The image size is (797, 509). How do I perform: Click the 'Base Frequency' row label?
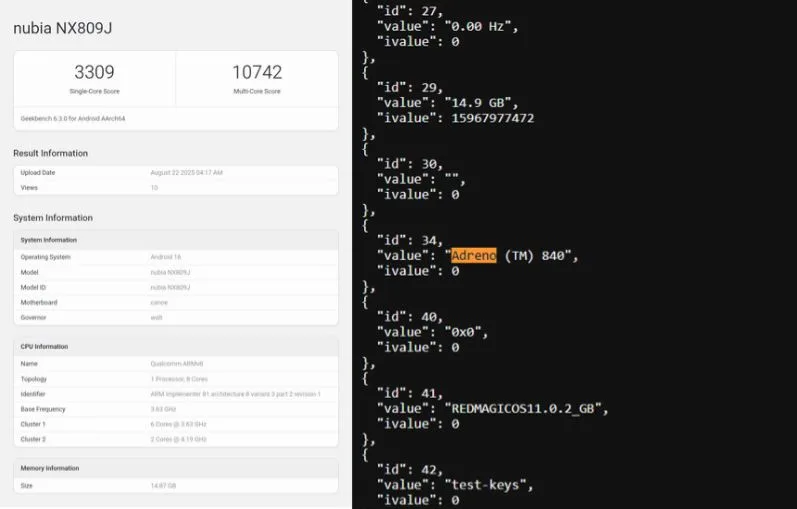43,409
